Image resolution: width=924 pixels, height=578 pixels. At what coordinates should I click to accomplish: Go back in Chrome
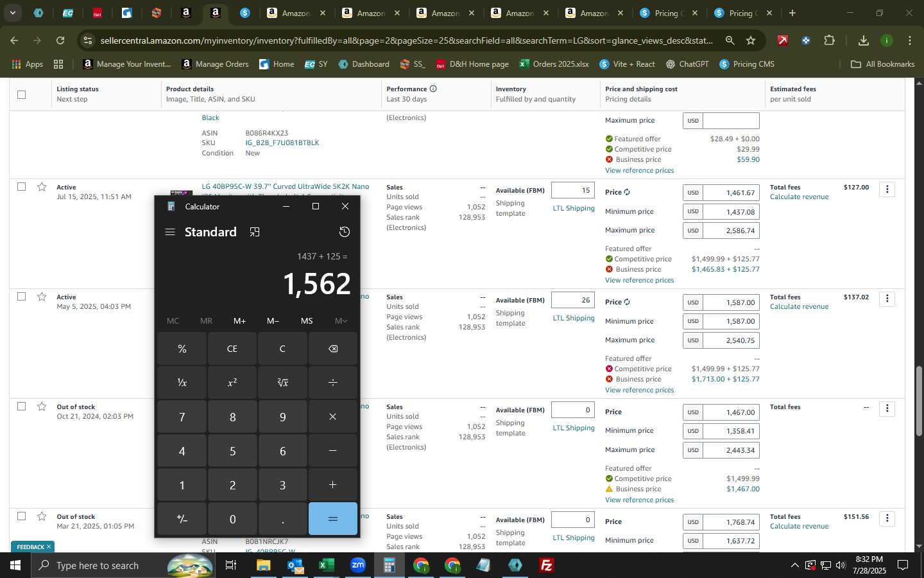[14, 40]
